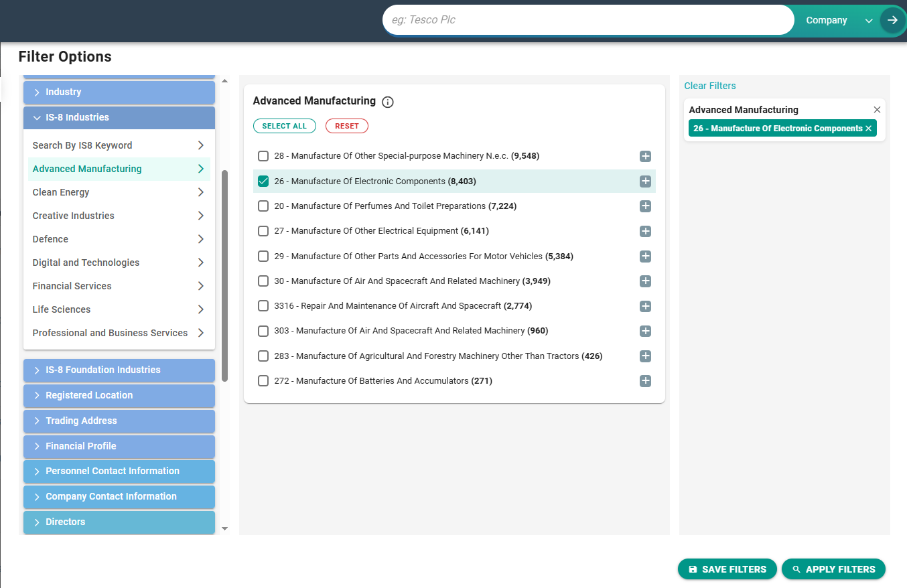Screen dimensions: 907x588
Task: Click the search arrow button in header
Action: tap(892, 20)
